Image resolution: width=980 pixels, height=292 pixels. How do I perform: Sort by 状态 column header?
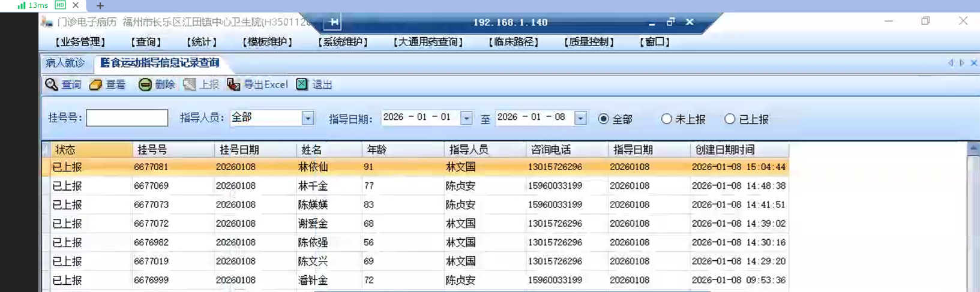click(x=91, y=149)
